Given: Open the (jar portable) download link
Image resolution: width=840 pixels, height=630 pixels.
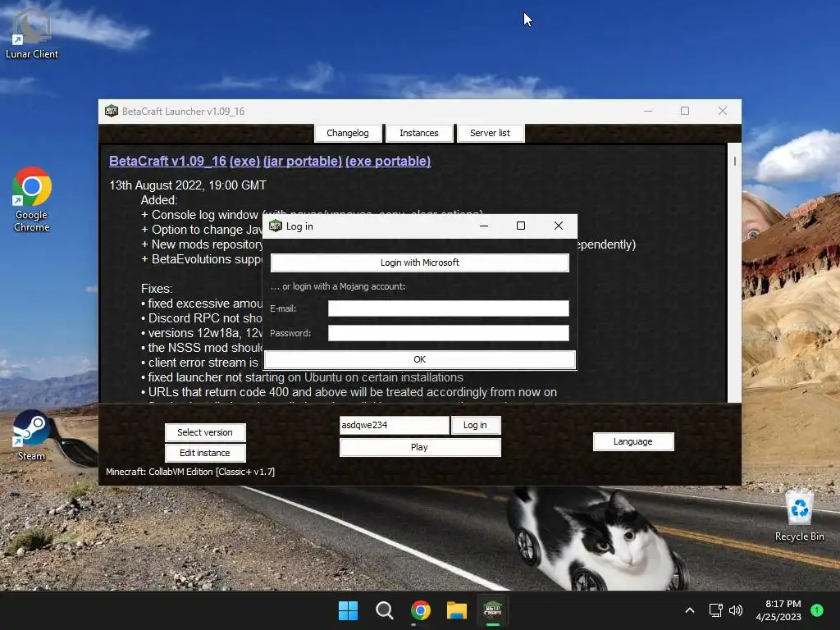Looking at the screenshot, I should point(303,162).
